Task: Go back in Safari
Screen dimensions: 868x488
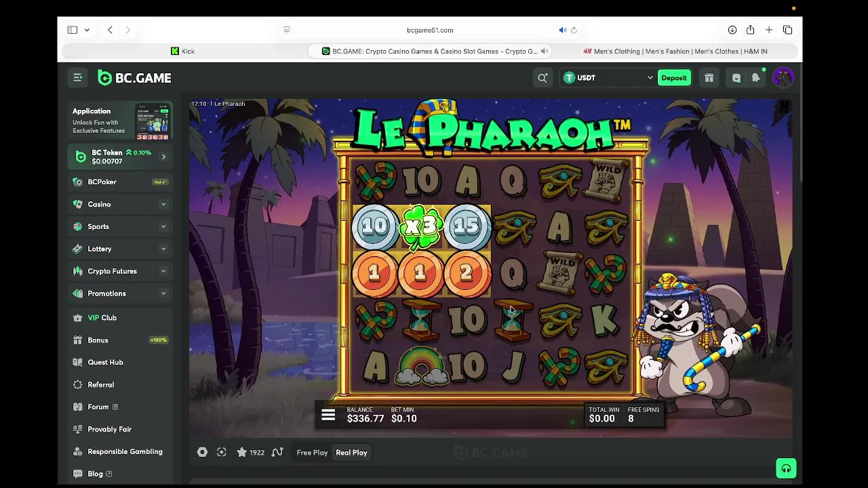Action: coord(110,30)
